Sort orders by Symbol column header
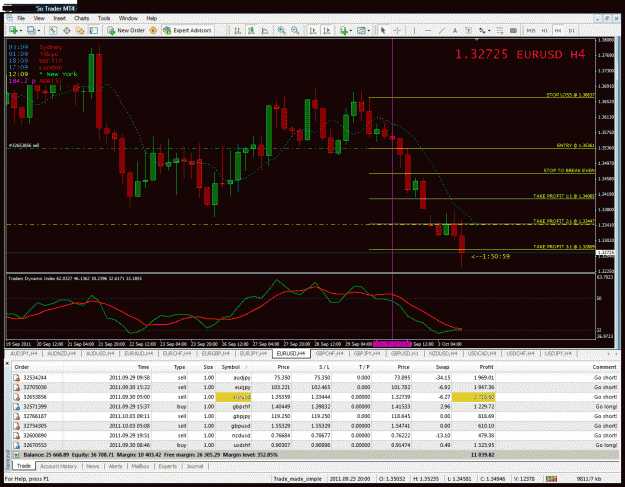Viewport: 625px width, 487px height. [230, 367]
